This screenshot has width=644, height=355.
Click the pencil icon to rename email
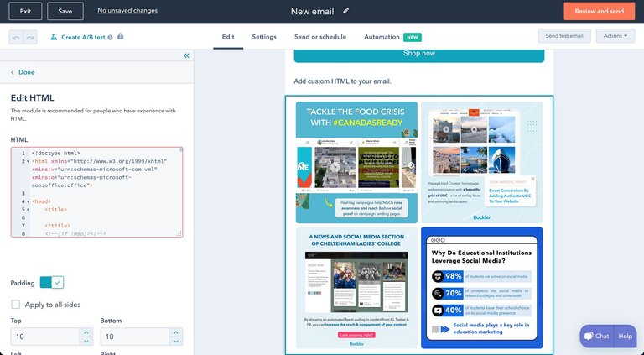[345, 11]
